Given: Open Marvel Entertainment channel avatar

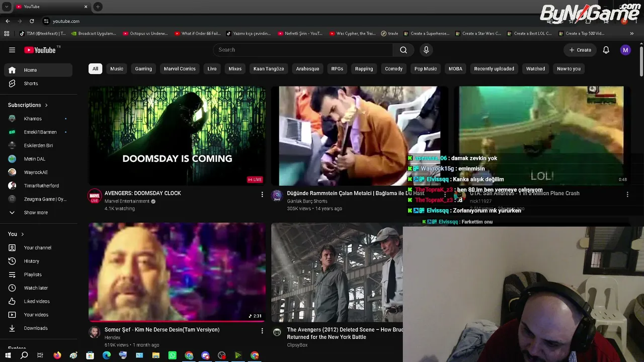Looking at the screenshot, I should click(95, 196).
